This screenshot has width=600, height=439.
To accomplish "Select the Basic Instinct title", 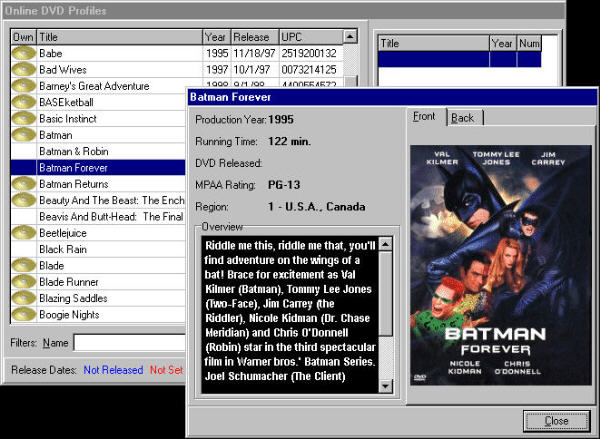I will (x=68, y=119).
